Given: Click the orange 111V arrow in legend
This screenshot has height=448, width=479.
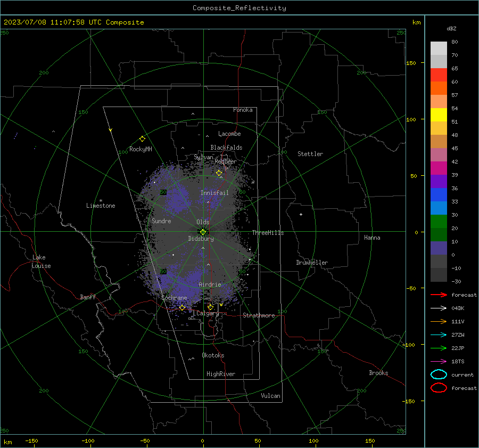Looking at the screenshot, I should pyautogui.click(x=439, y=321).
